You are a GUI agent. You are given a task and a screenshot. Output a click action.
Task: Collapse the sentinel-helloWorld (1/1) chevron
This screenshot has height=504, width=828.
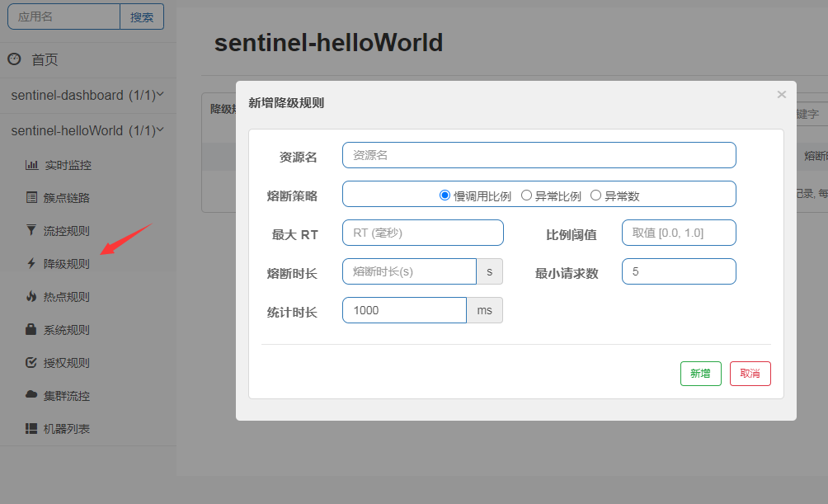(x=160, y=130)
